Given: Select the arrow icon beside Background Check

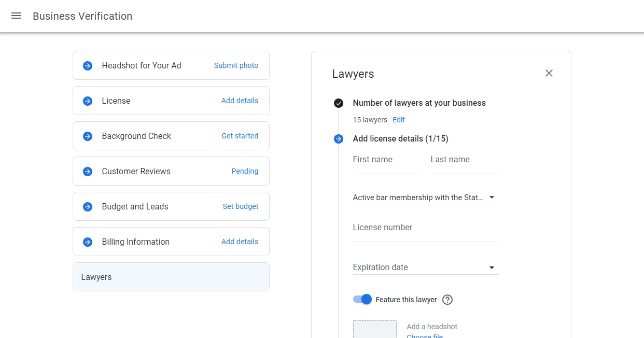Looking at the screenshot, I should point(87,136).
